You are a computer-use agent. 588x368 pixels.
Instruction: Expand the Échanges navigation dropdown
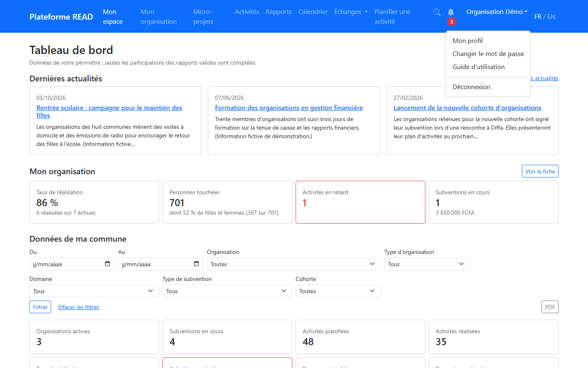(x=351, y=12)
